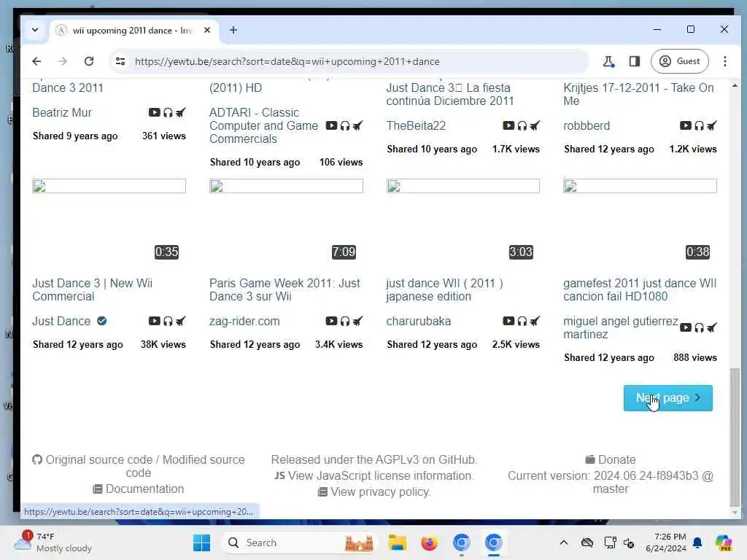Open Paris Game Week 2011 Just Dance video
Screen dimensions: 747x560
point(285,289)
